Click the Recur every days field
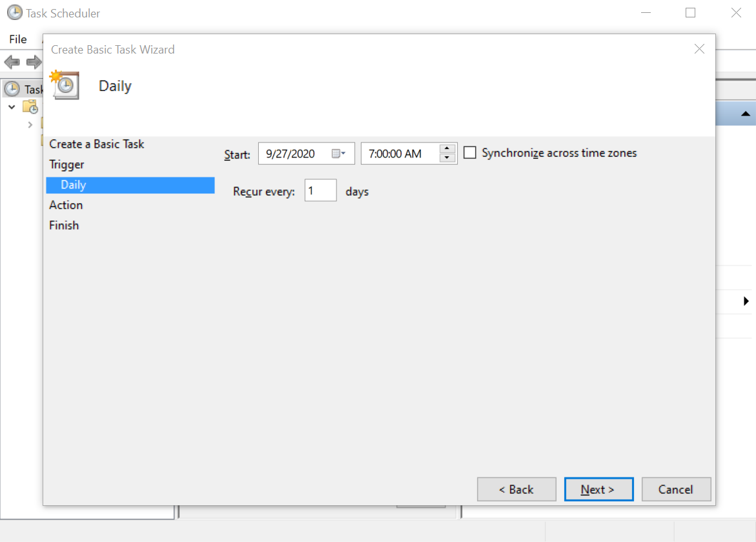This screenshot has width=756, height=542. (321, 191)
